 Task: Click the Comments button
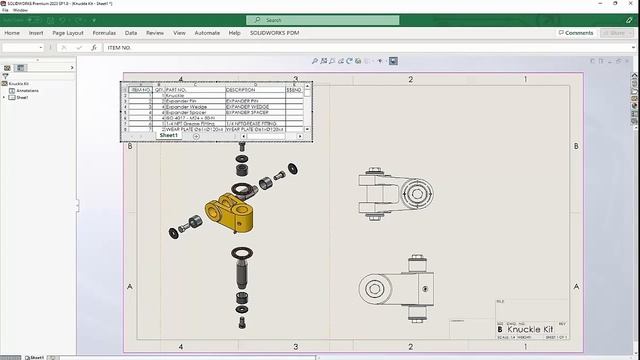tap(576, 33)
